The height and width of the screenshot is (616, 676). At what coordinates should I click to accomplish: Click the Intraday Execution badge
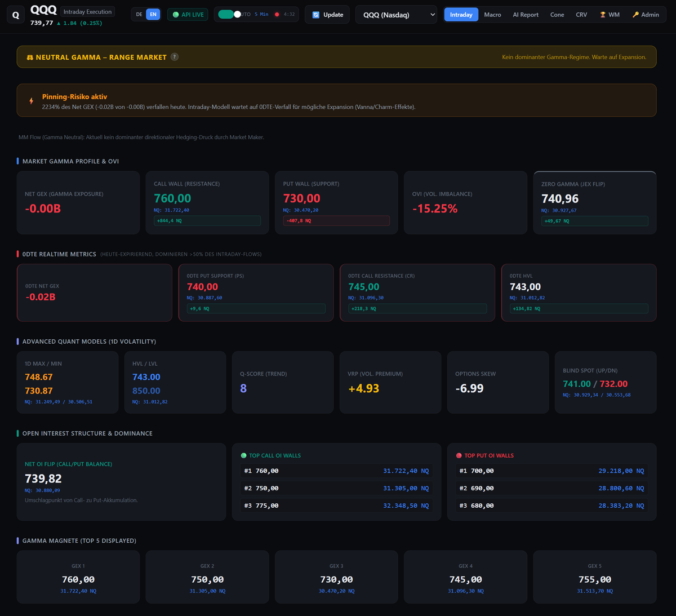pos(87,12)
